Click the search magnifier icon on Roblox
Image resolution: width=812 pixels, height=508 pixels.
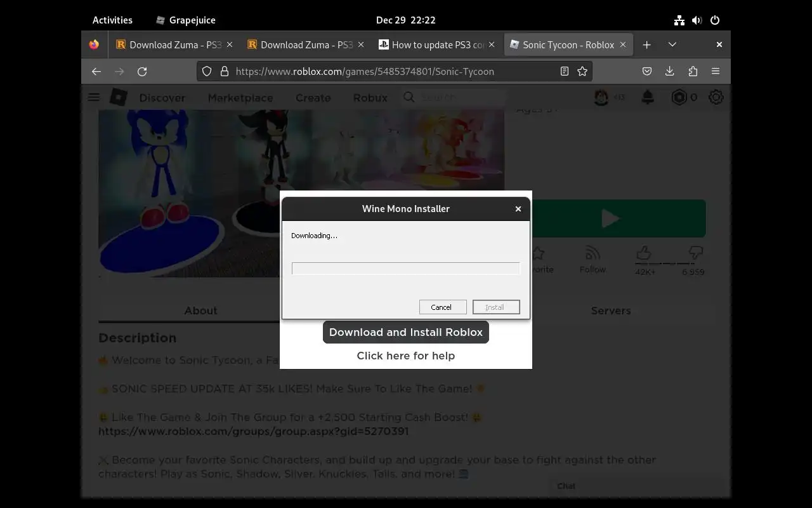coord(409,97)
